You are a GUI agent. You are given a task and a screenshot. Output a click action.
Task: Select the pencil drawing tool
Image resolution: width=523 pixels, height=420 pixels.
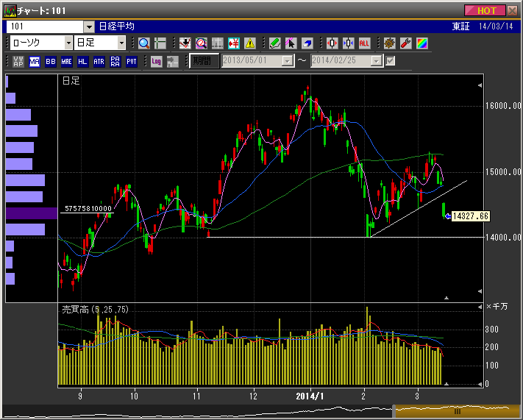tap(274, 43)
